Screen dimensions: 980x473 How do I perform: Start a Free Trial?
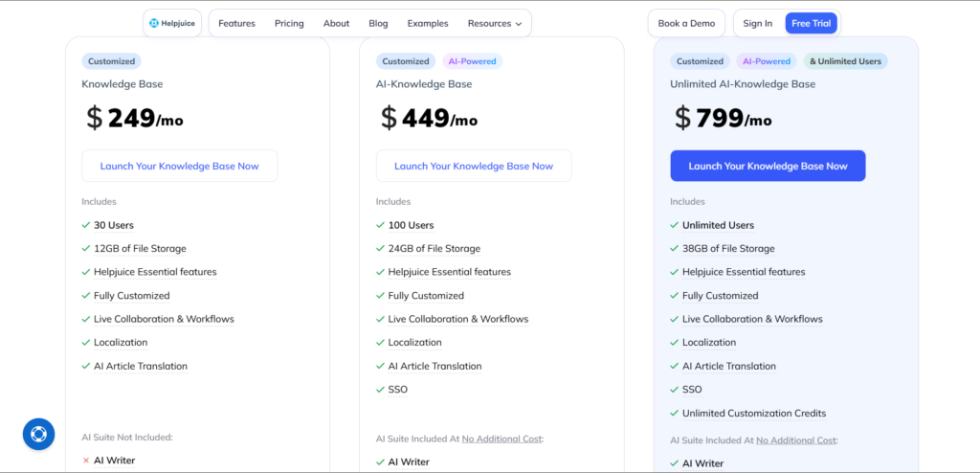(x=812, y=23)
